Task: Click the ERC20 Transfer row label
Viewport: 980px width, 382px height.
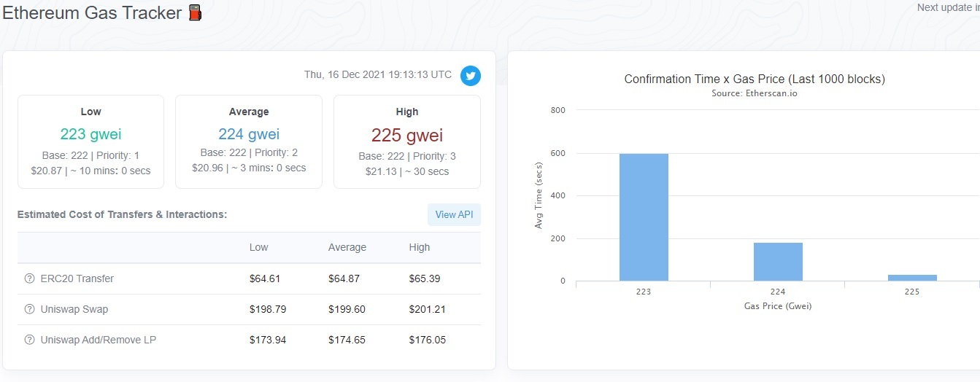Action: click(77, 278)
